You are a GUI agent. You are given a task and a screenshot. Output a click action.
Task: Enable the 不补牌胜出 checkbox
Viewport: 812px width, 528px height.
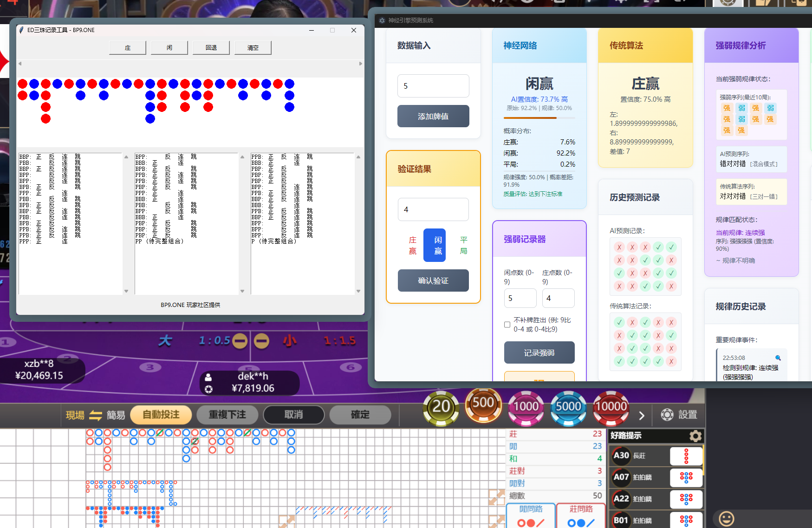(507, 325)
